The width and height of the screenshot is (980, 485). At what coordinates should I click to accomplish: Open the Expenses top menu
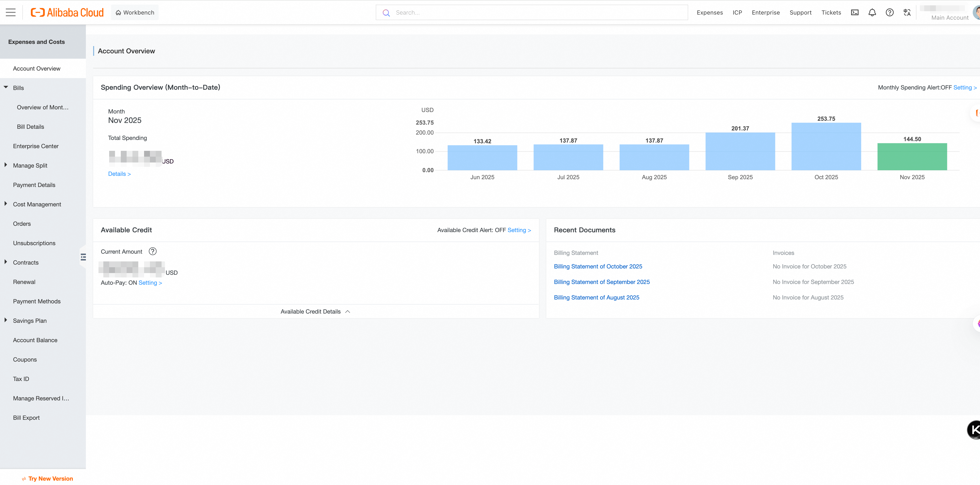[x=710, y=13]
